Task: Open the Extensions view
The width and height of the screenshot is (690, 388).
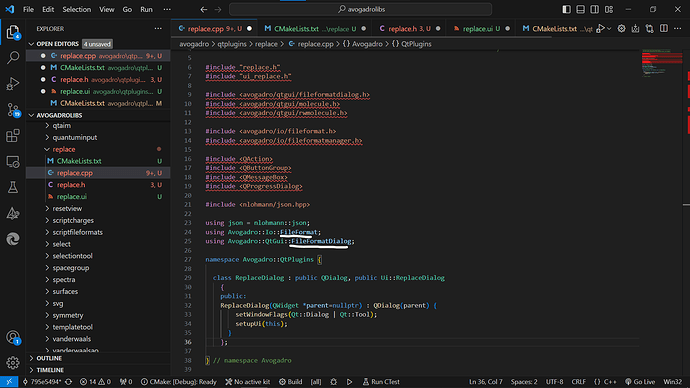Action: [13, 135]
